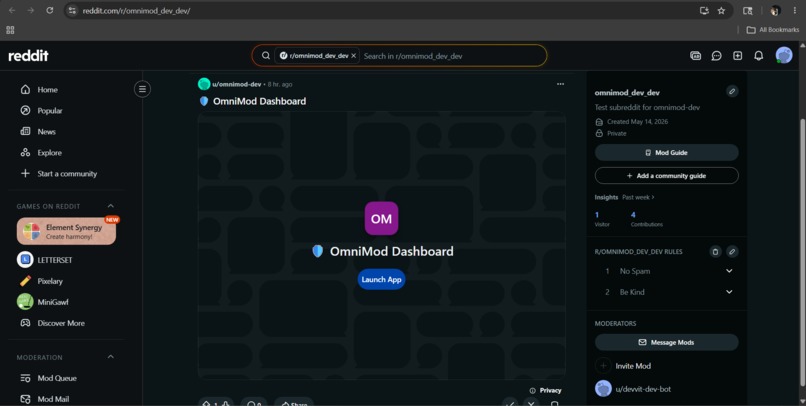Open All Bookmarks folder

click(x=773, y=30)
